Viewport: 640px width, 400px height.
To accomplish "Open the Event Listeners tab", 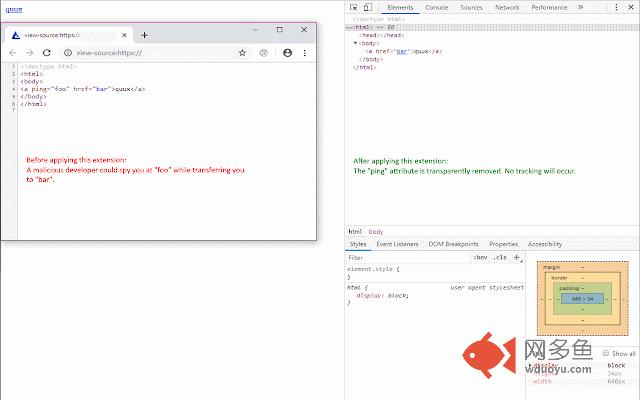I will (x=397, y=244).
